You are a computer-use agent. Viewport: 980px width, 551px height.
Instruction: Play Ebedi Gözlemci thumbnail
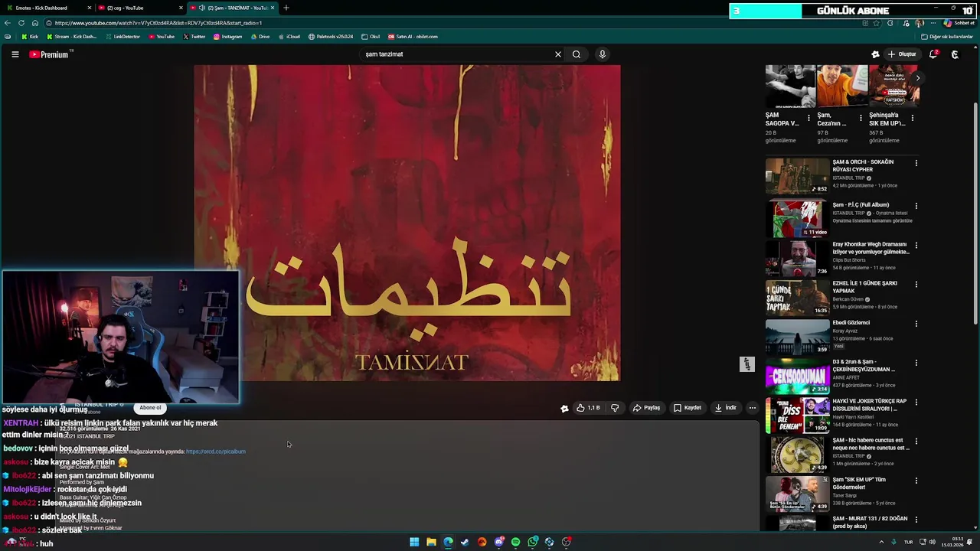pos(797,336)
